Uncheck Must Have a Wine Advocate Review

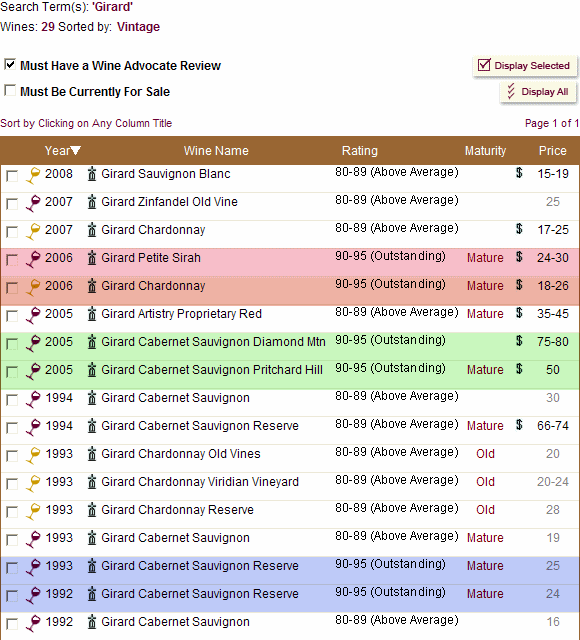10,64
